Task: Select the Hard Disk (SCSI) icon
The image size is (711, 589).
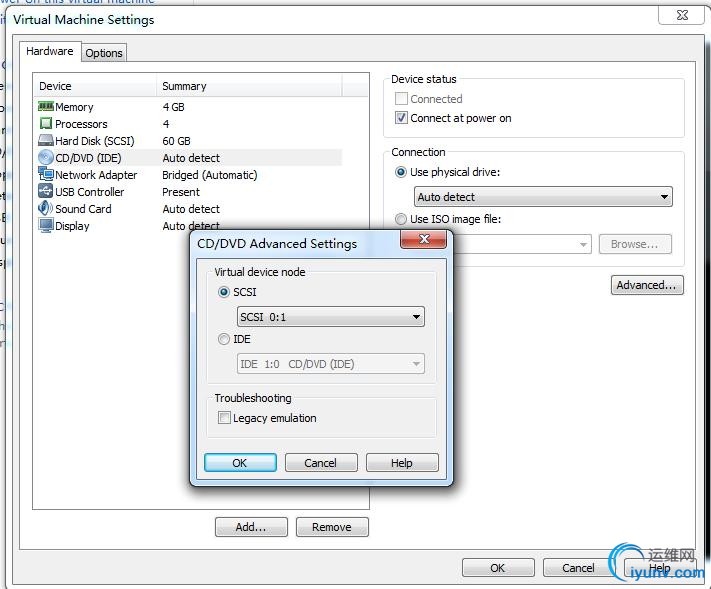Action: 46,141
